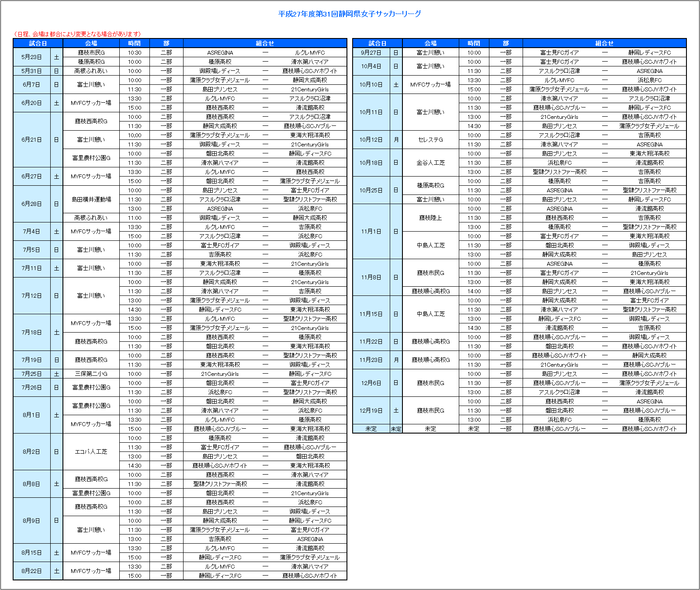The width and height of the screenshot is (700, 590).
Task: Select the 8月22日 date cell
Action: 32,571
